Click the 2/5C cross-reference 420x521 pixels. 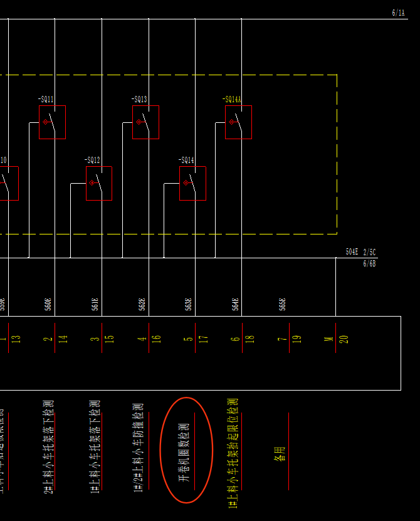369,252
